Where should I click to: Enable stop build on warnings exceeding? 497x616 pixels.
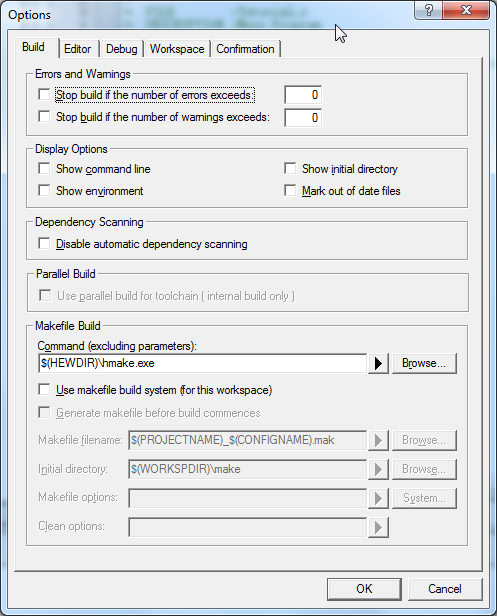(x=44, y=117)
